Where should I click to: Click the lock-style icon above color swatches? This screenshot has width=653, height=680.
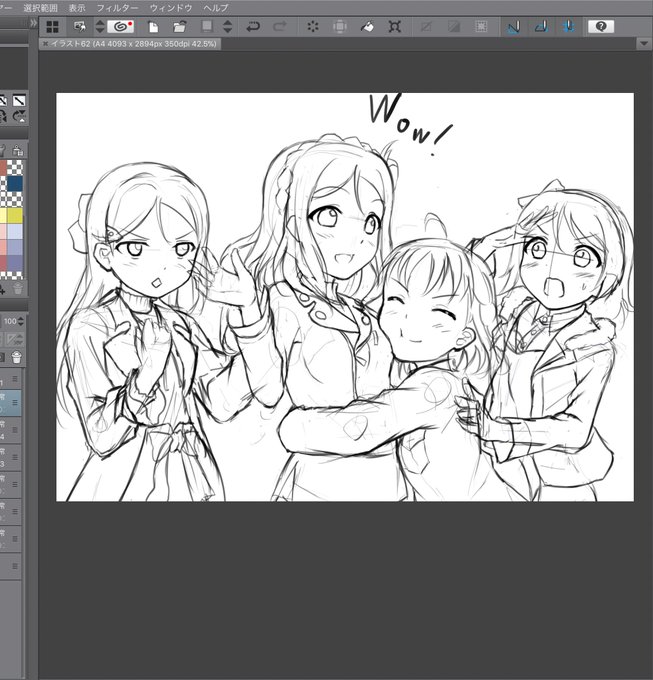[x=17, y=150]
